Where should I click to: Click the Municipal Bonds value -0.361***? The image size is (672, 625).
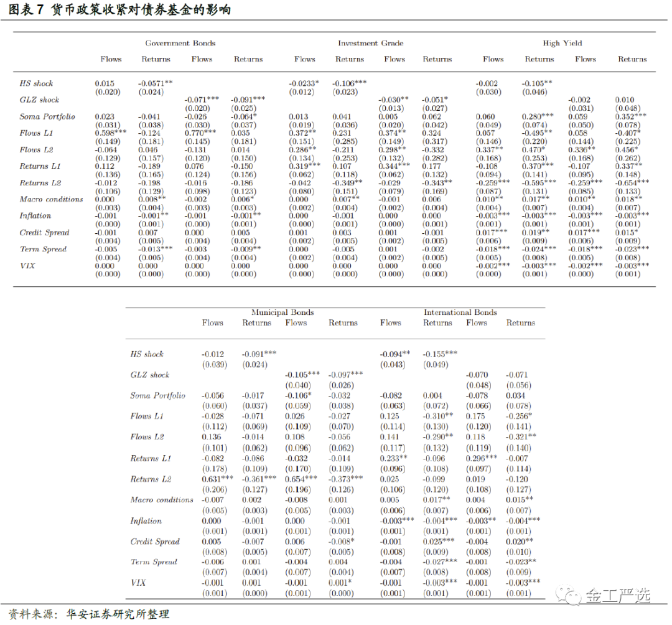(x=259, y=479)
